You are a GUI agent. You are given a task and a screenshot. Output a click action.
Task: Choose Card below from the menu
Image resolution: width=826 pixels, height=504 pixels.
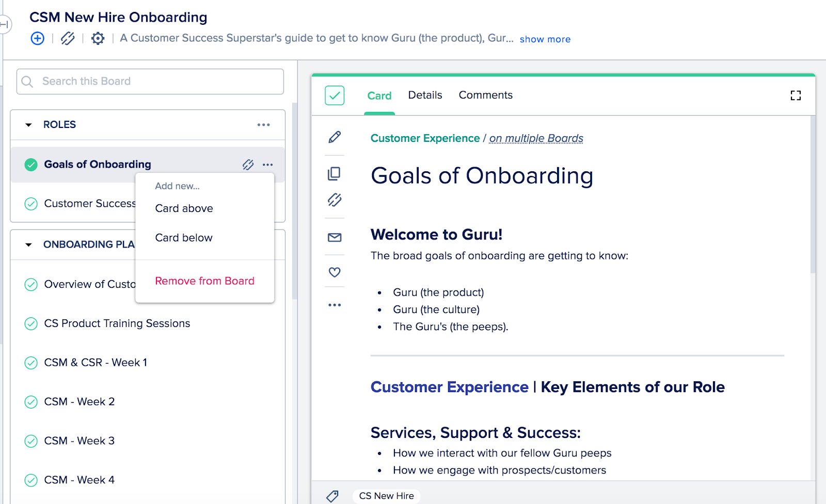click(184, 238)
